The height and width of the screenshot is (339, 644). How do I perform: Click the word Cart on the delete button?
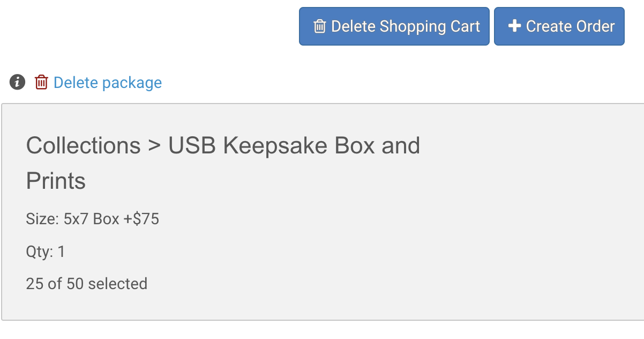pyautogui.click(x=465, y=26)
